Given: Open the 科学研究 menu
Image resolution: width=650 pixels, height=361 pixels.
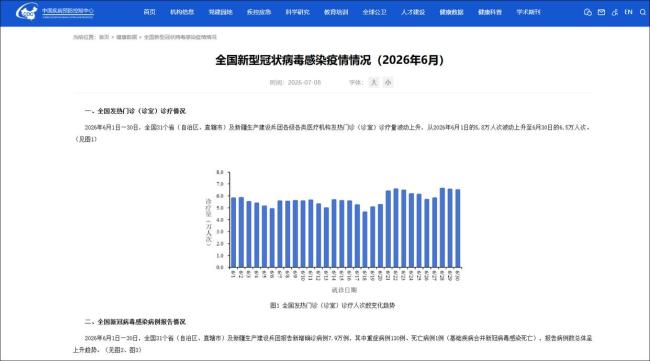Looking at the screenshot, I should point(298,12).
